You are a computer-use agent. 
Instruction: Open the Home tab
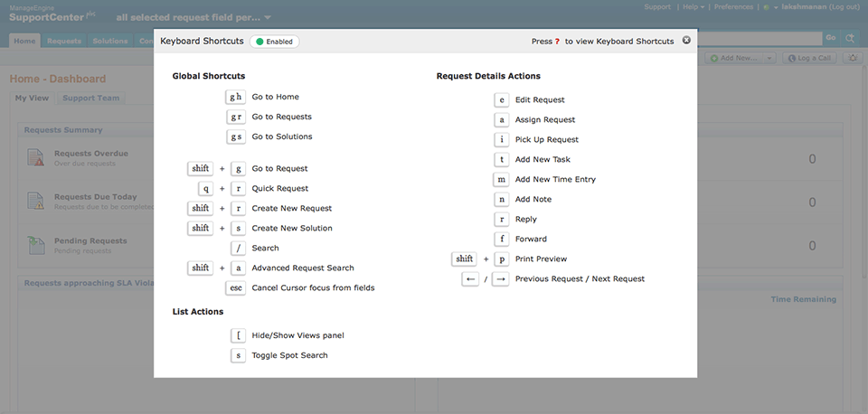point(24,41)
